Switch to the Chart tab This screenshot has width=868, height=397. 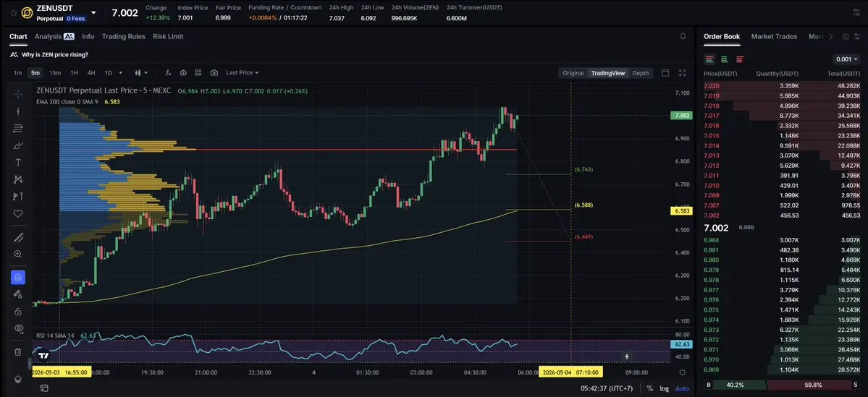[18, 36]
